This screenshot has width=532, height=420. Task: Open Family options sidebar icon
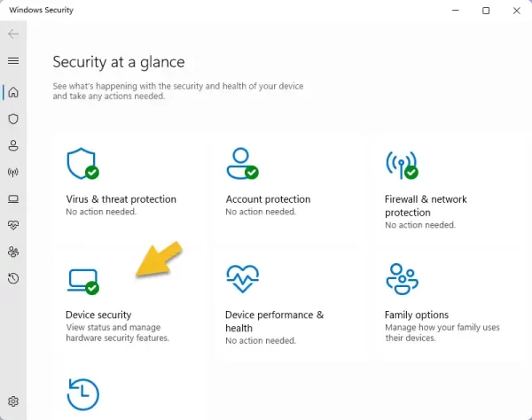coord(13,252)
